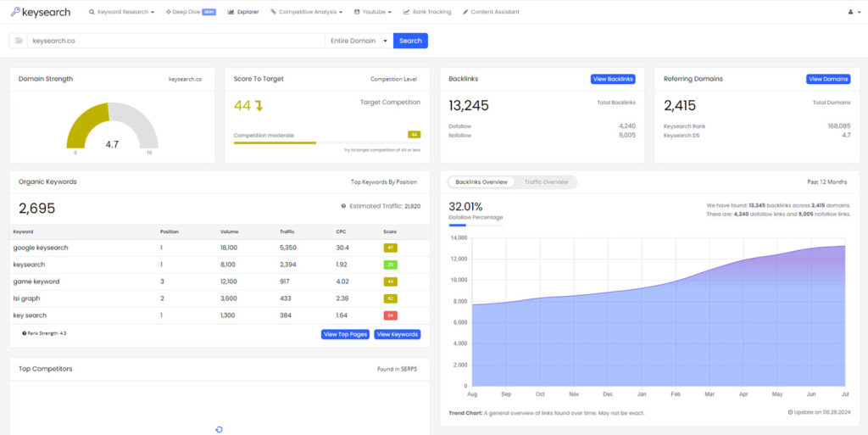Click the Keyword column header

[23, 231]
